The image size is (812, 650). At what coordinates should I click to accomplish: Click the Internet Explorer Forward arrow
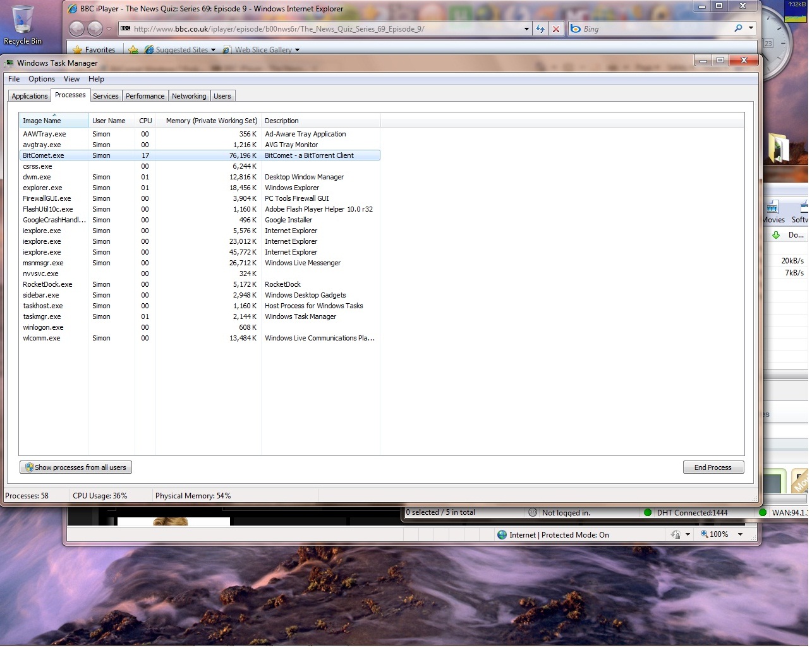coord(95,28)
